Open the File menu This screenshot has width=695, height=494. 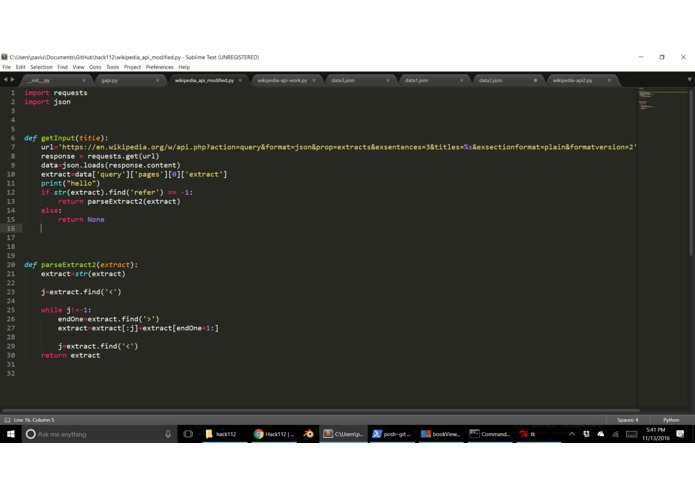(6, 67)
